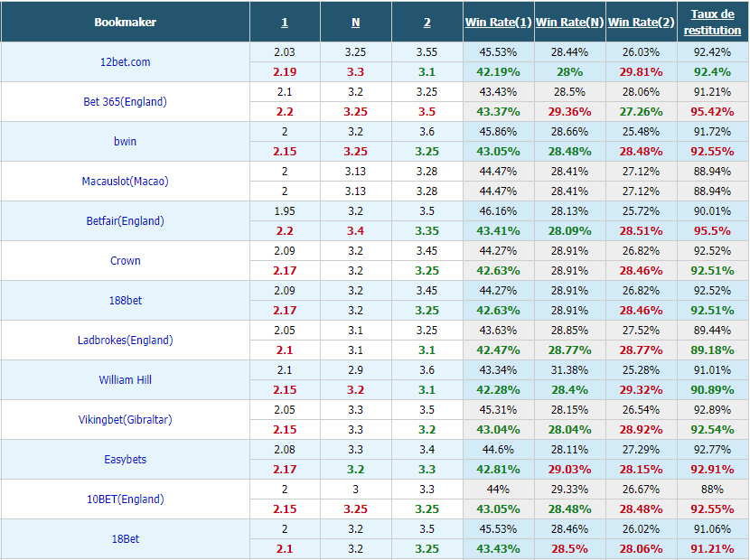Click the 46.16% win rate cell

(x=498, y=210)
